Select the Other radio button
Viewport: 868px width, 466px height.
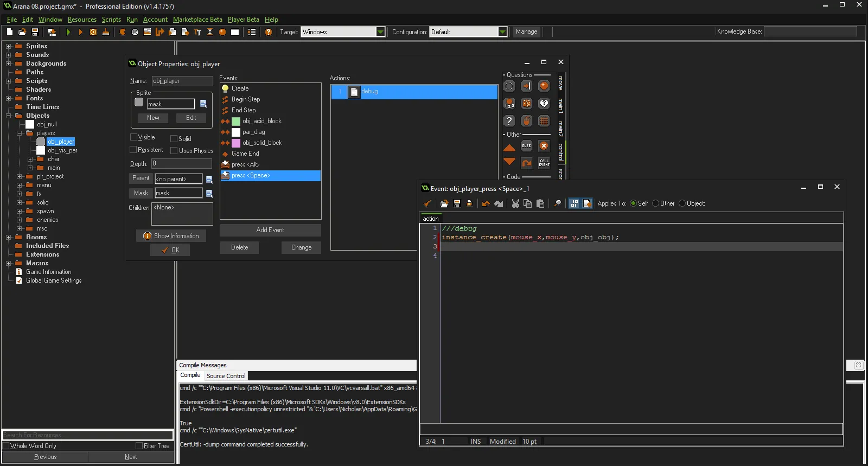(655, 203)
